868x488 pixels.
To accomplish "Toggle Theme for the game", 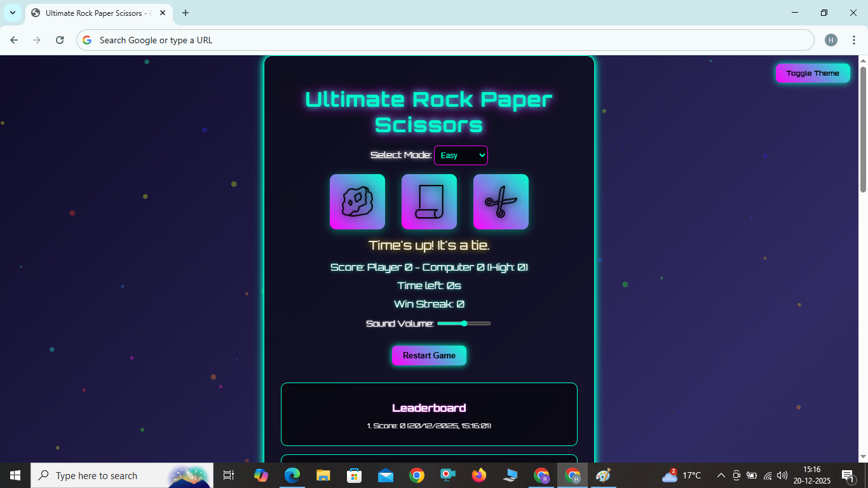I will 813,73.
